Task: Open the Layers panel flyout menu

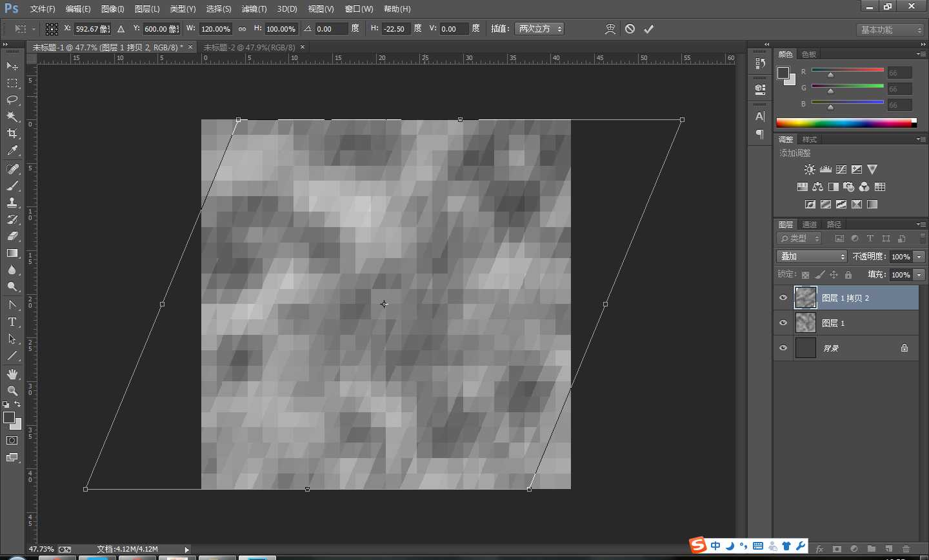Action: click(921, 224)
